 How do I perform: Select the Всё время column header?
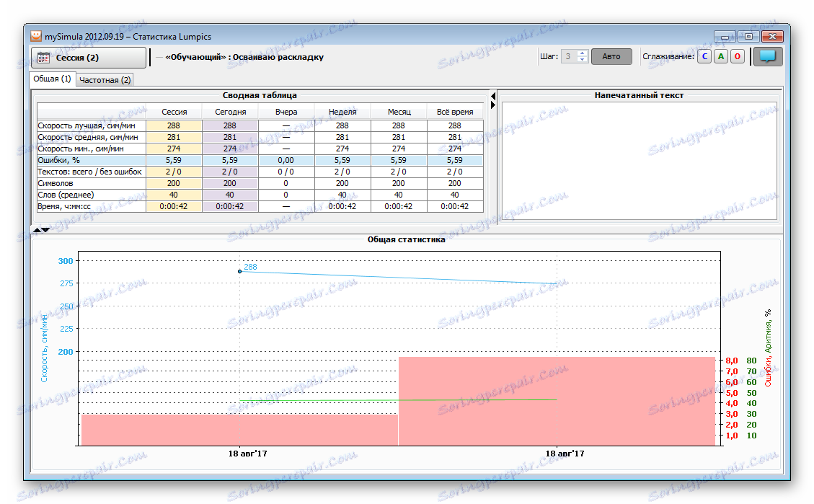point(455,112)
